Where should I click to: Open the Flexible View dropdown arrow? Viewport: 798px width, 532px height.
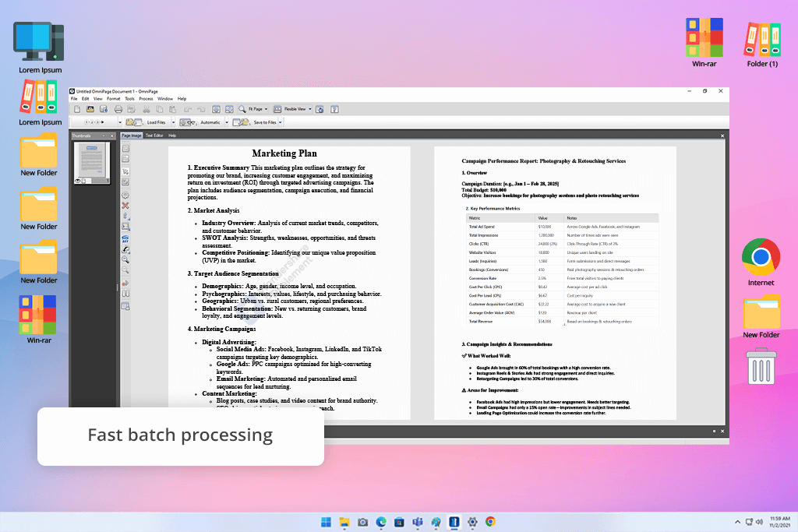310,109
